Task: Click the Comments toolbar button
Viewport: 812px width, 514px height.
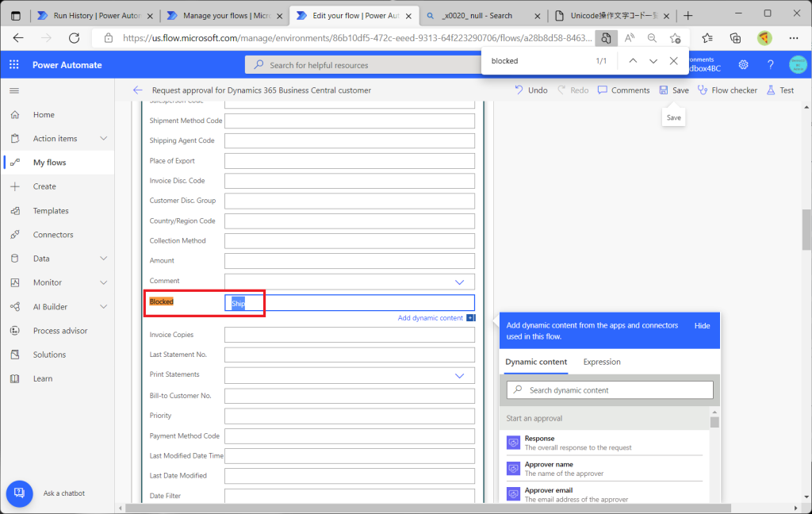Action: click(623, 90)
